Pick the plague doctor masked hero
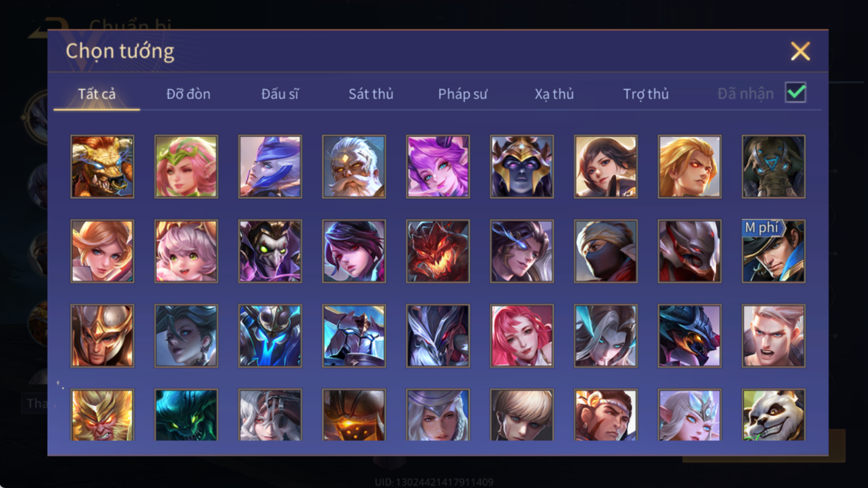868x488 pixels. [x=270, y=251]
